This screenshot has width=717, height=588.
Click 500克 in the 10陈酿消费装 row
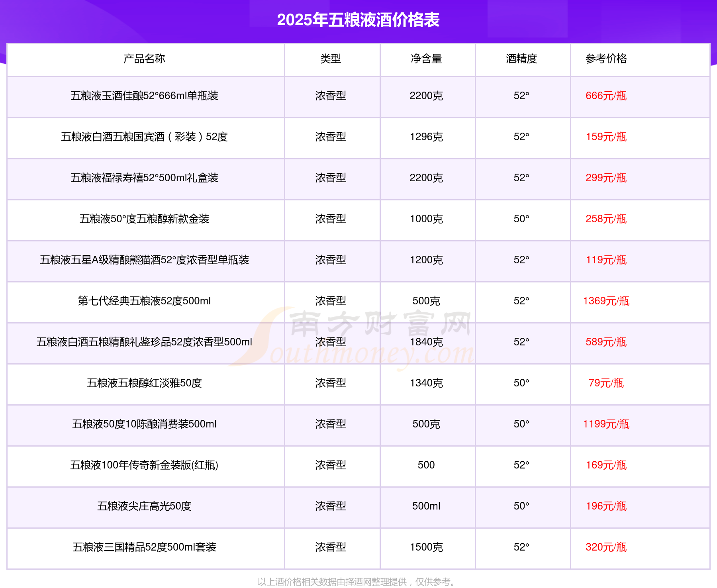coord(426,424)
